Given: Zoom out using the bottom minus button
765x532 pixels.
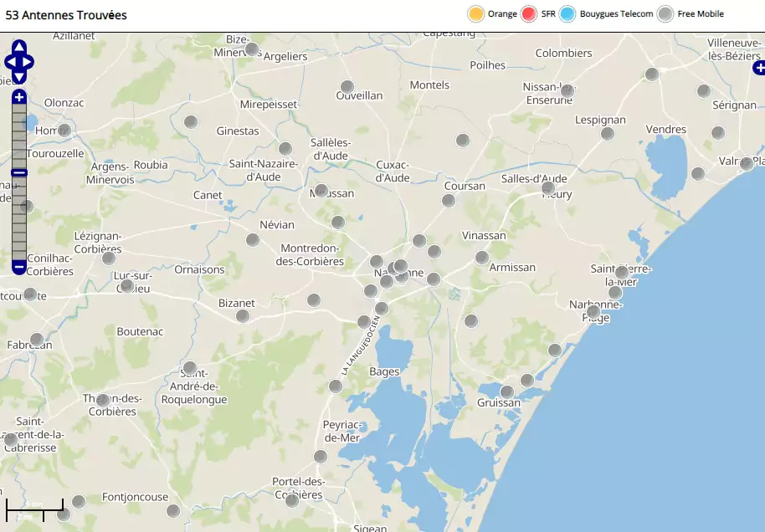Looking at the screenshot, I should click(19, 268).
